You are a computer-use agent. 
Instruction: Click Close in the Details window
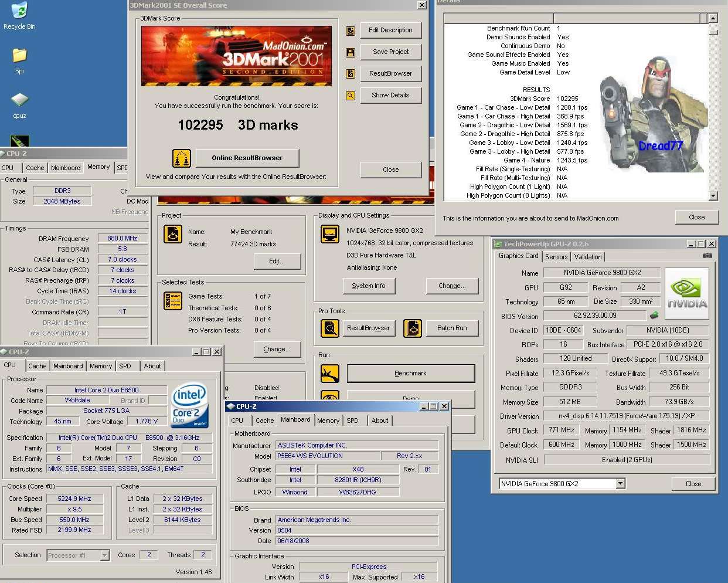click(696, 217)
